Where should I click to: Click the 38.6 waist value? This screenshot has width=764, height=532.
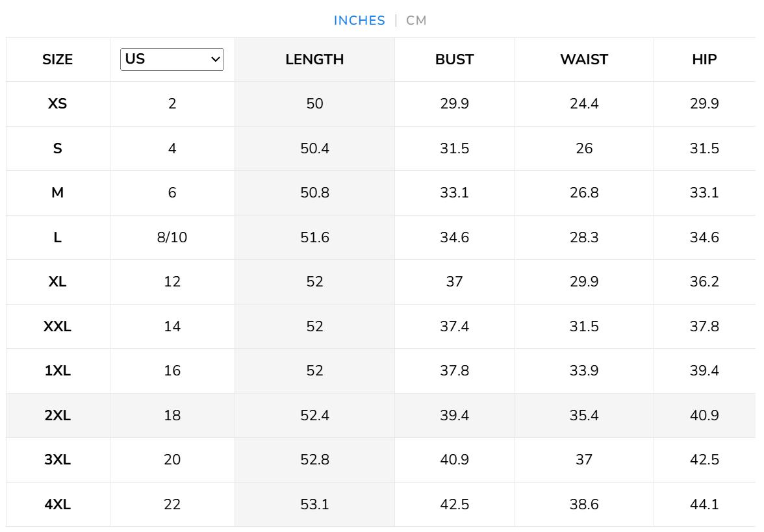pyautogui.click(x=584, y=504)
